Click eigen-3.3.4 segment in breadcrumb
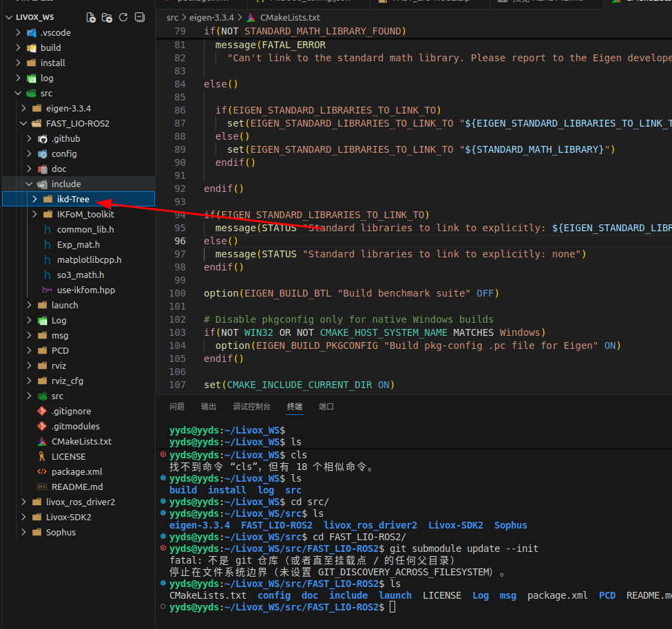Screen dimensions: 672x629 point(211,18)
